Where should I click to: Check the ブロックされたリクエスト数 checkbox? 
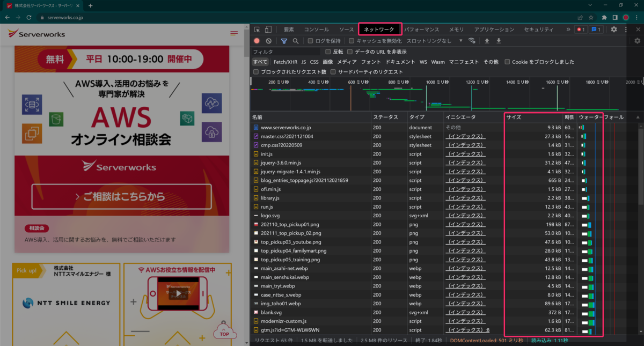(x=256, y=71)
